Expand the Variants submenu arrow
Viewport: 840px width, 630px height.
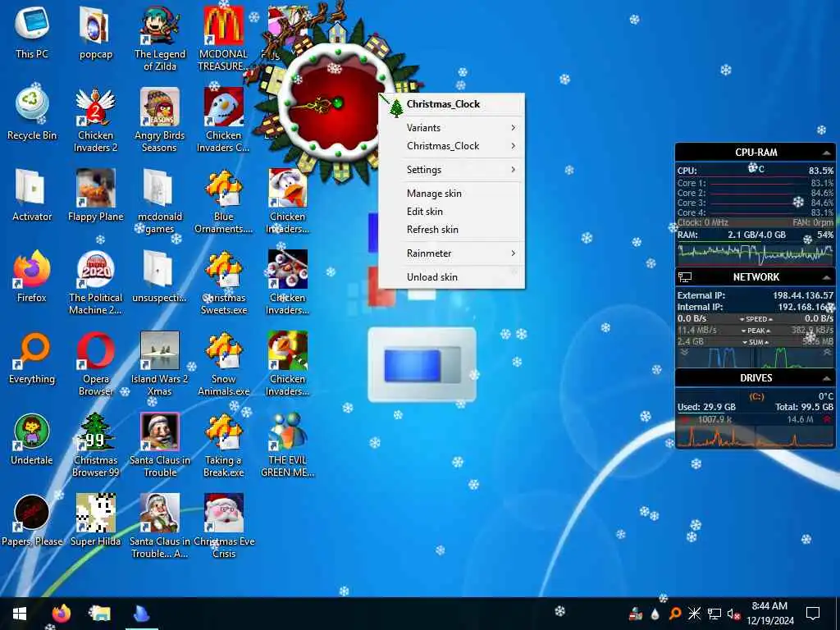(514, 127)
